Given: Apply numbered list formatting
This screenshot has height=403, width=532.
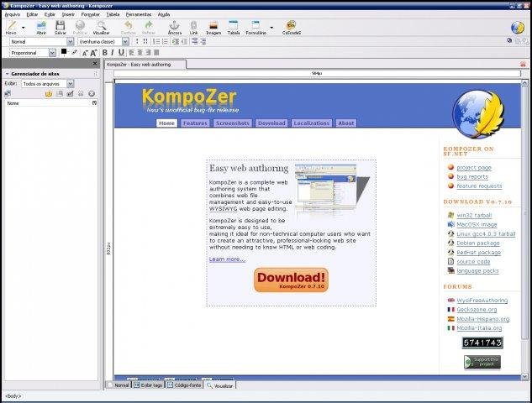Looking at the screenshot, I should [x=155, y=41].
